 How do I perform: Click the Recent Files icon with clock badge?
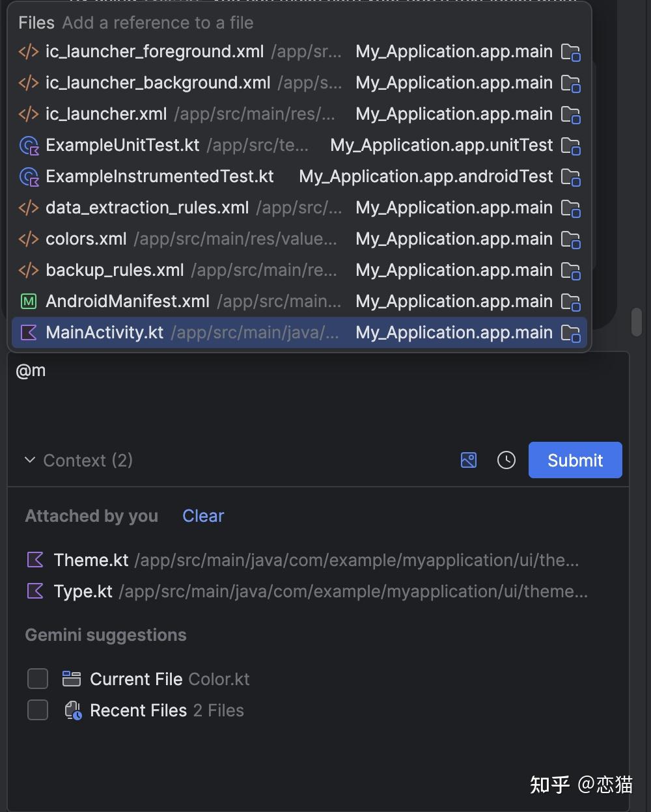tap(72, 710)
